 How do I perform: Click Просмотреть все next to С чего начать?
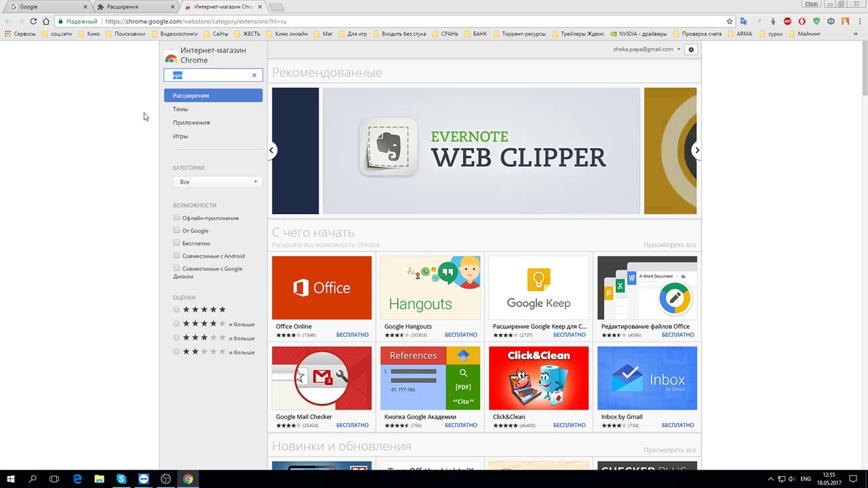(670, 245)
